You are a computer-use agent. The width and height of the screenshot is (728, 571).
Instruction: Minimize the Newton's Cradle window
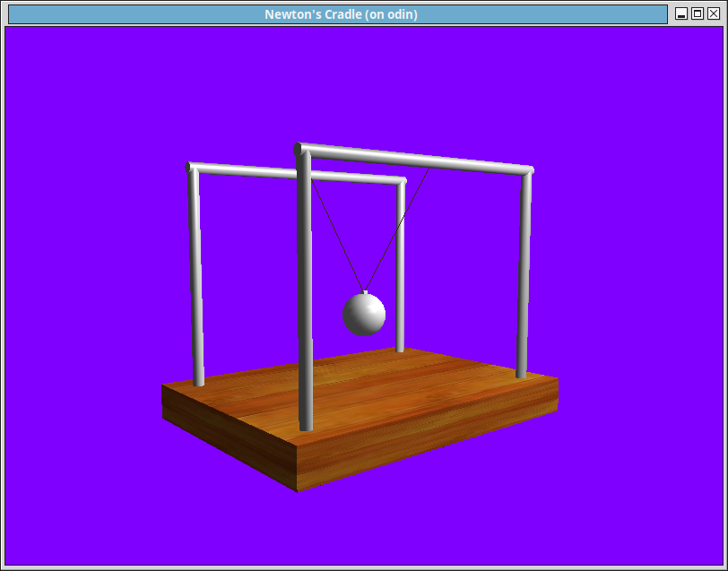681,14
